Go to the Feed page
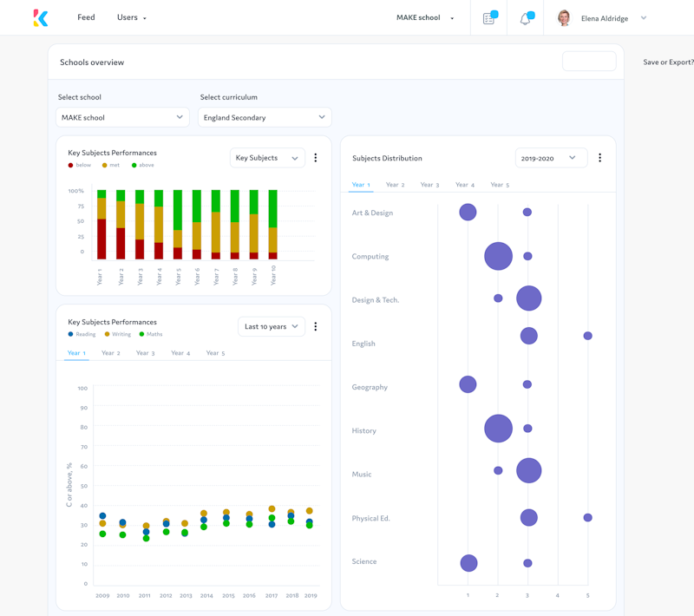The image size is (694, 616). (x=86, y=17)
